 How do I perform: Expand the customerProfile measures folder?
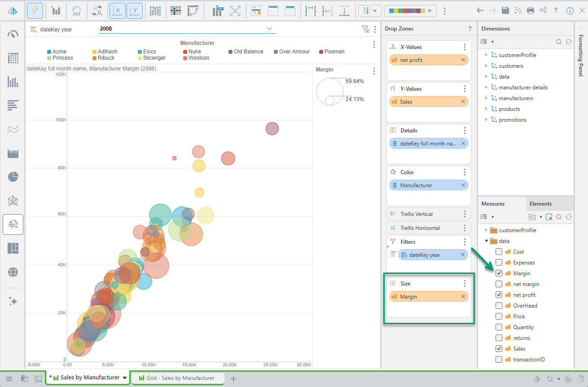pyautogui.click(x=486, y=230)
